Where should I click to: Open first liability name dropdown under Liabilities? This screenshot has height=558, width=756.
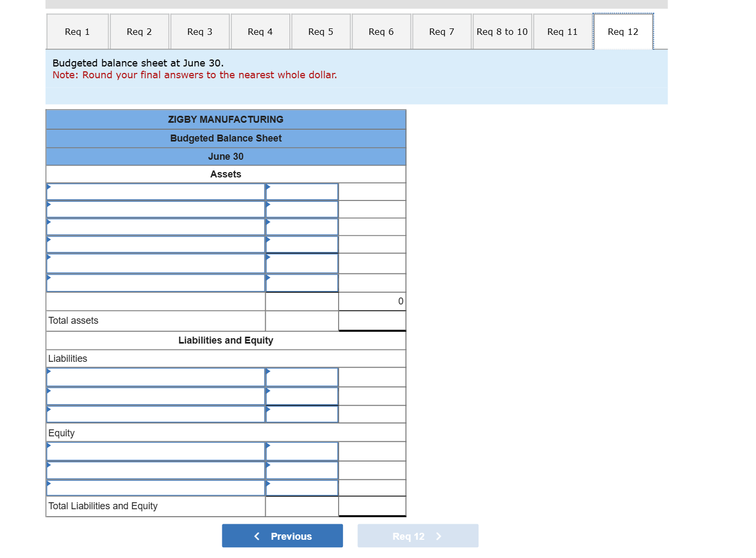pyautogui.click(x=156, y=377)
